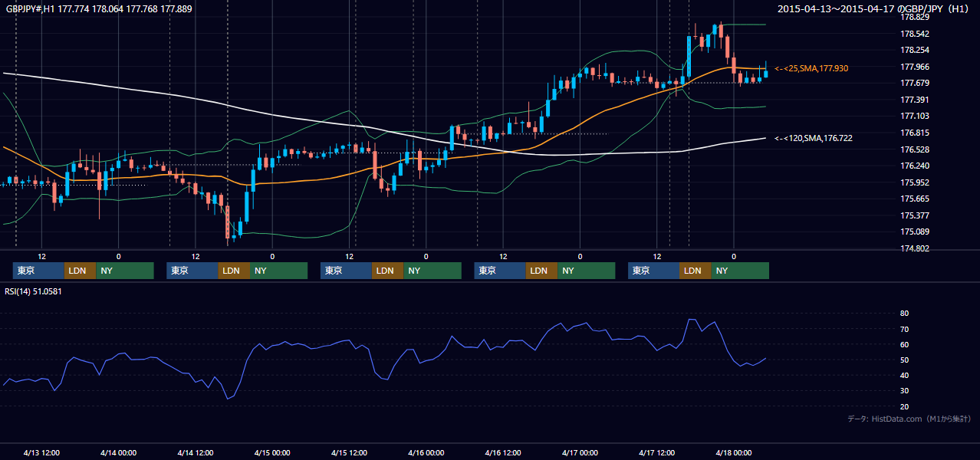Click RSI scale level 20

point(904,406)
